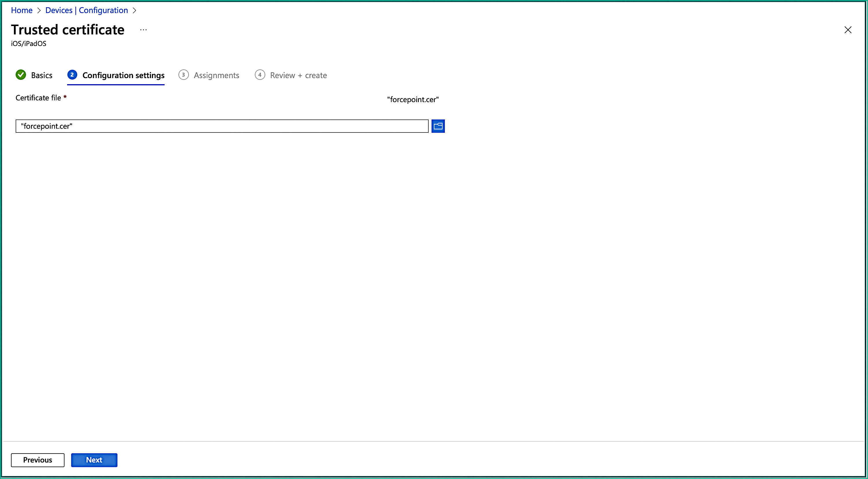868x479 pixels.
Task: Open Devices | Configuration breadcrumb link
Action: (86, 10)
